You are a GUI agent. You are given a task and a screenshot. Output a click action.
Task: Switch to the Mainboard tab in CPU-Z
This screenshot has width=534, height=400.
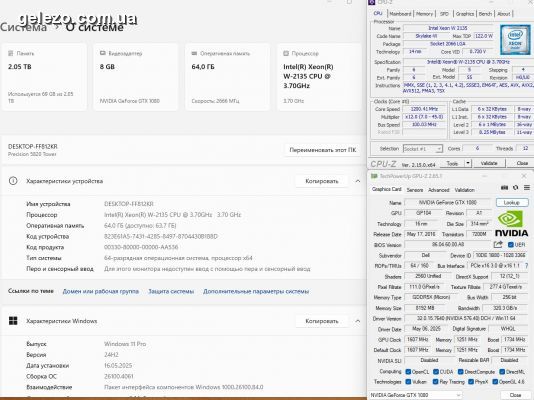click(400, 14)
